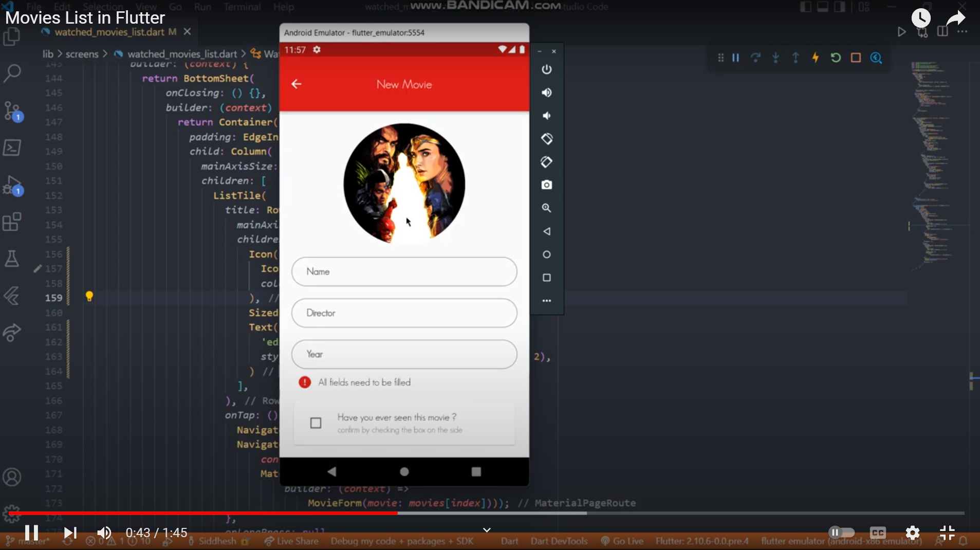Click 'lib' breadcrumb segment
Image resolution: width=980 pixels, height=550 pixels.
coord(48,54)
